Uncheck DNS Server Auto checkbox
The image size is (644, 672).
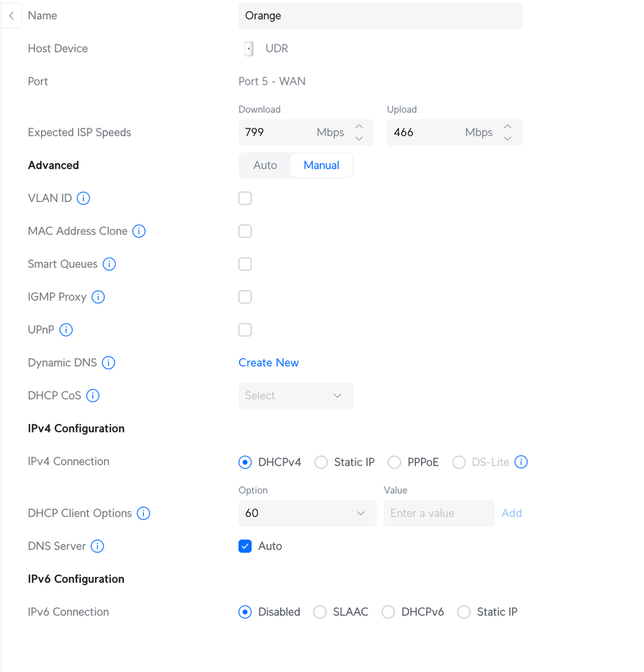(x=245, y=546)
